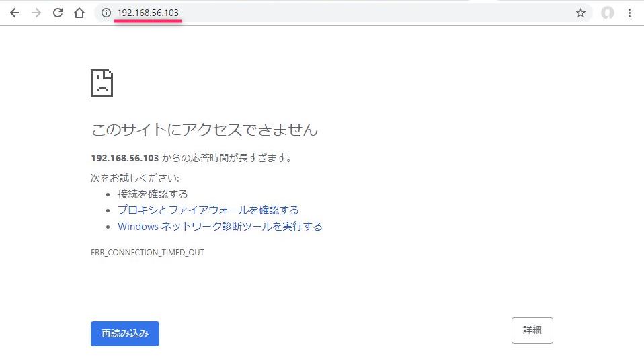Open the user profile avatar
This screenshot has height=361, width=644.
tap(608, 13)
